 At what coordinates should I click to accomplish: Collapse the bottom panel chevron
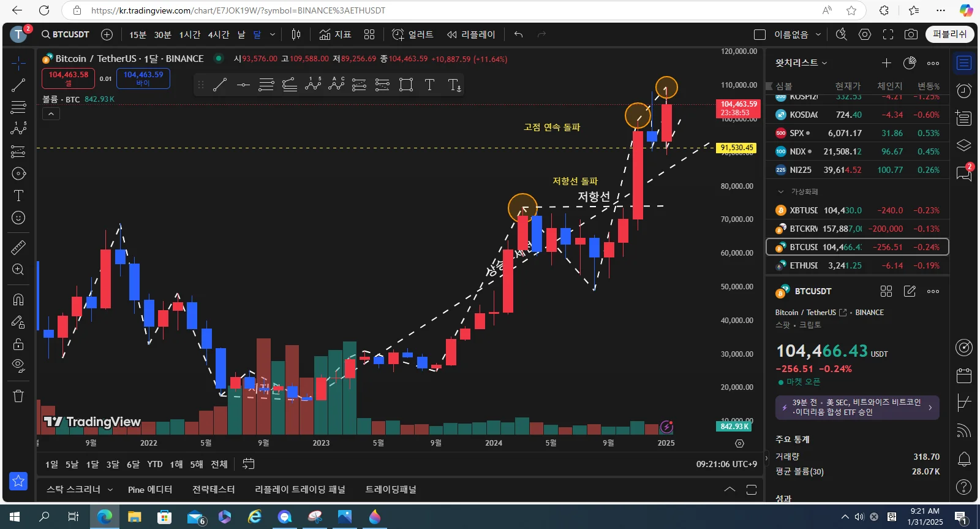[x=729, y=489]
